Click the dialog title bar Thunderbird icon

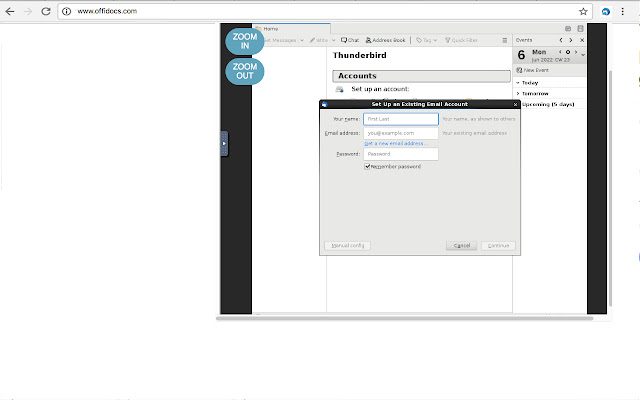324,104
